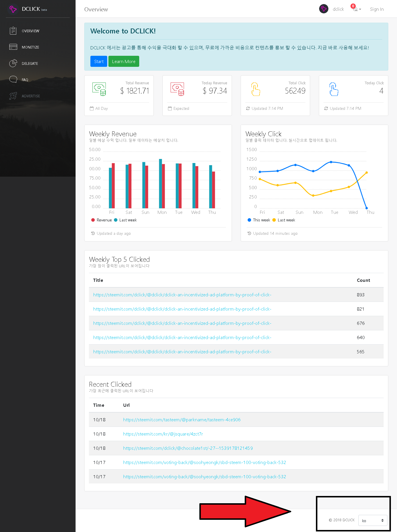Screen dimensions: 397x532
Task: Open the tasteem-4ce906 recent clicked link
Action: click(x=182, y=420)
